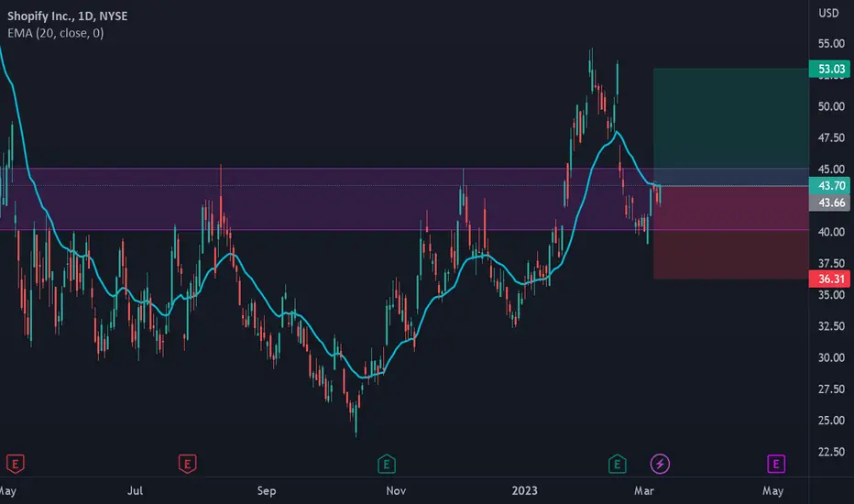
Task: Select the green profit zone of the long position
Action: (731, 127)
